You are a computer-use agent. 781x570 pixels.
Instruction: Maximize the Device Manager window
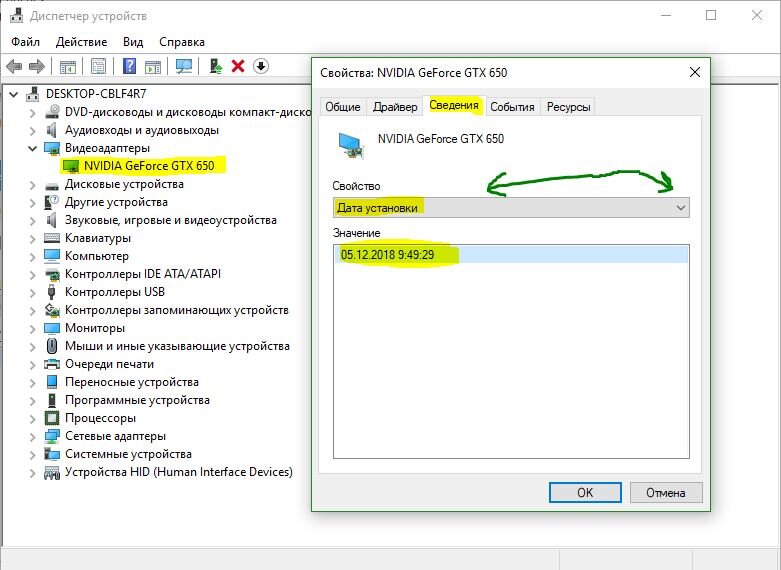click(711, 15)
